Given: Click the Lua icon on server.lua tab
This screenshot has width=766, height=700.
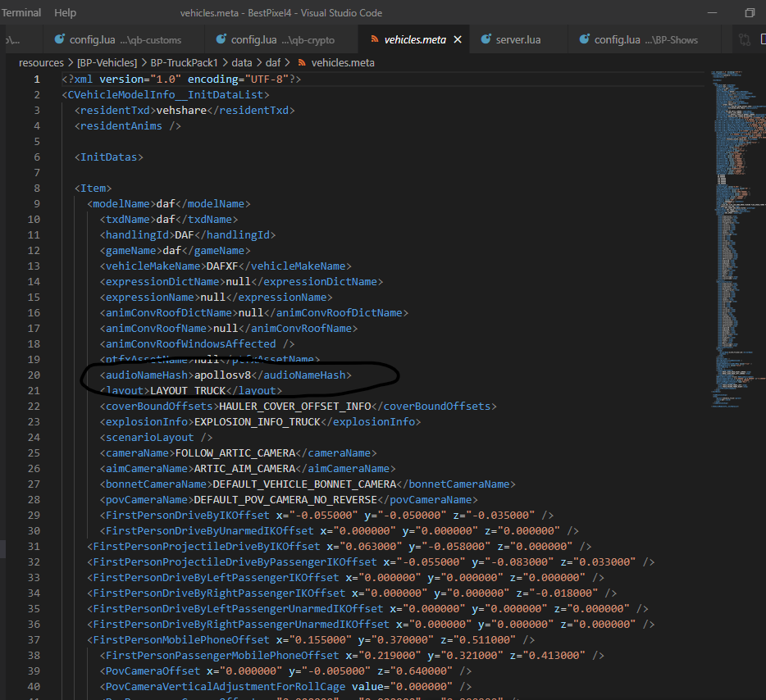Looking at the screenshot, I should point(486,39).
